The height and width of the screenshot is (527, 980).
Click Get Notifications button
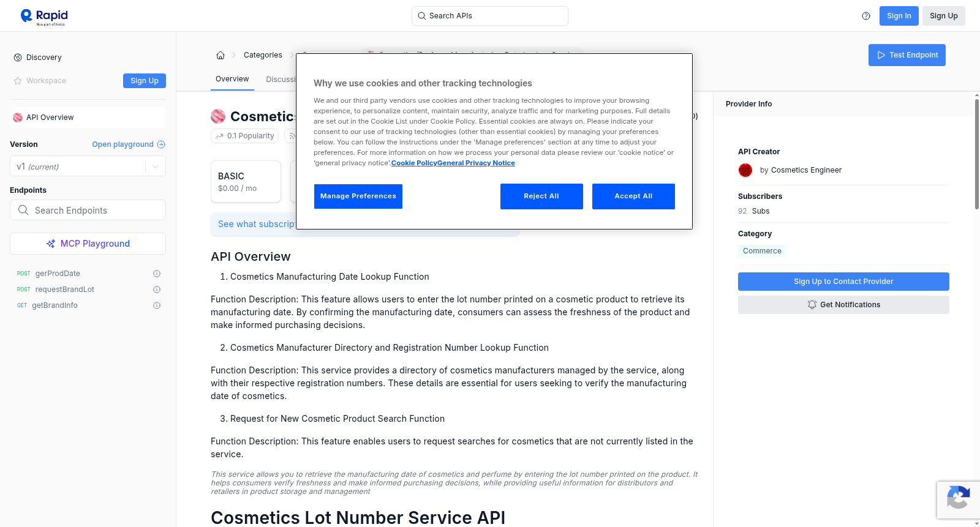coord(843,305)
